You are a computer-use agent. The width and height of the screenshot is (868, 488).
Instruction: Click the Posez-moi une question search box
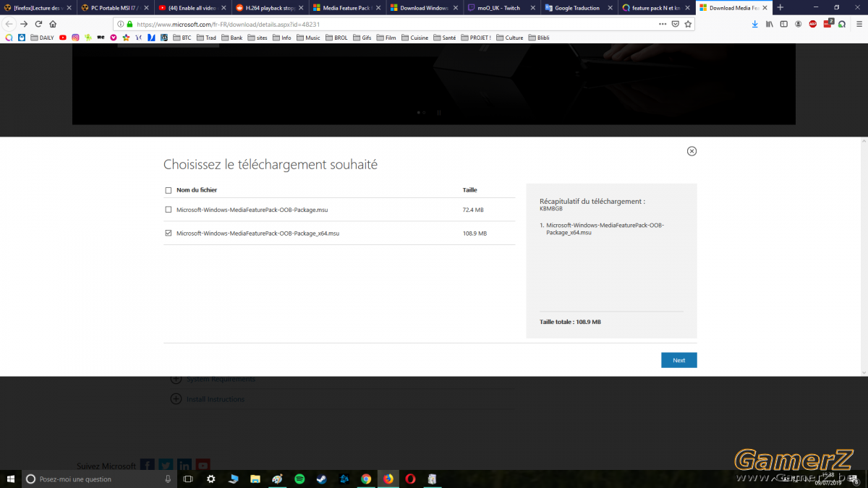tap(99, 479)
